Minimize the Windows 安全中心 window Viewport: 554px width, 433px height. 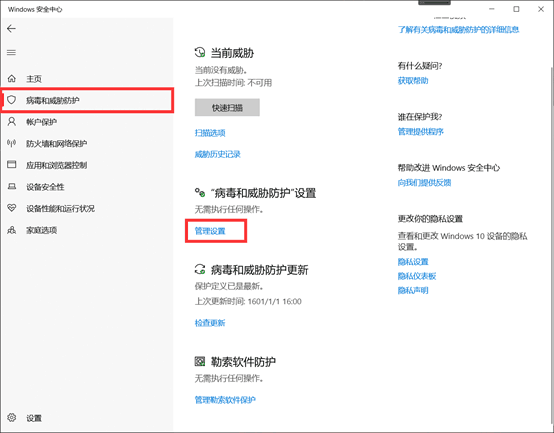[x=491, y=9]
